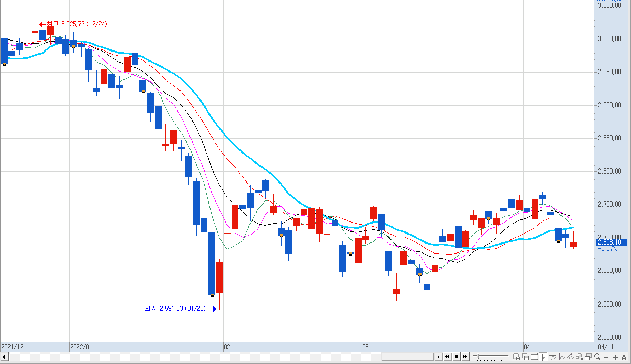This screenshot has height=364, width=631.
Task: Click the rewind chart playback button
Action: point(447,357)
